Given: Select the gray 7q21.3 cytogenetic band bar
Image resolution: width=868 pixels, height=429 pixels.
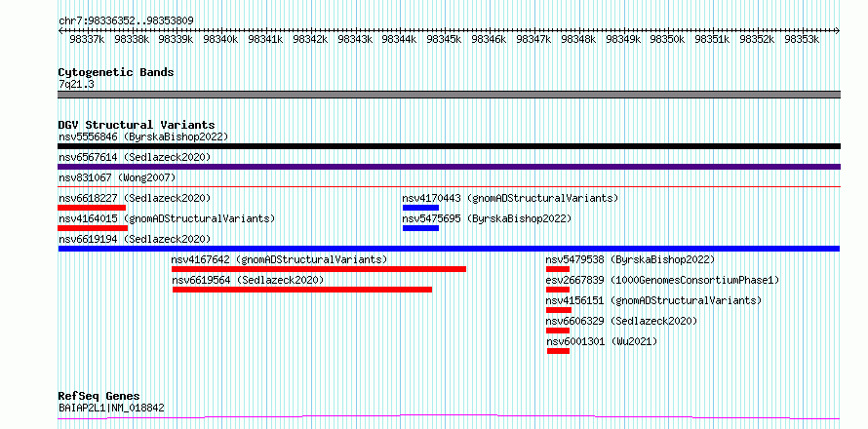Looking at the screenshot, I should coord(449,95).
